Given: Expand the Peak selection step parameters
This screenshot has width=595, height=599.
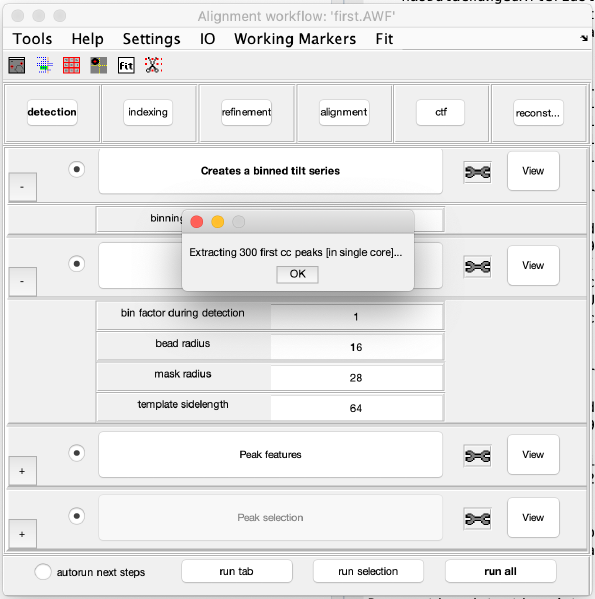Looking at the screenshot, I should pos(22,534).
